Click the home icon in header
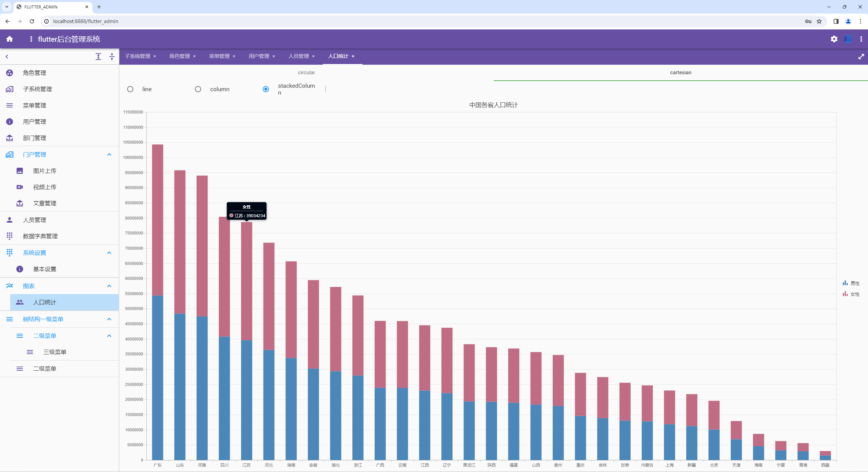Image resolution: width=868 pixels, height=472 pixels. [9, 39]
